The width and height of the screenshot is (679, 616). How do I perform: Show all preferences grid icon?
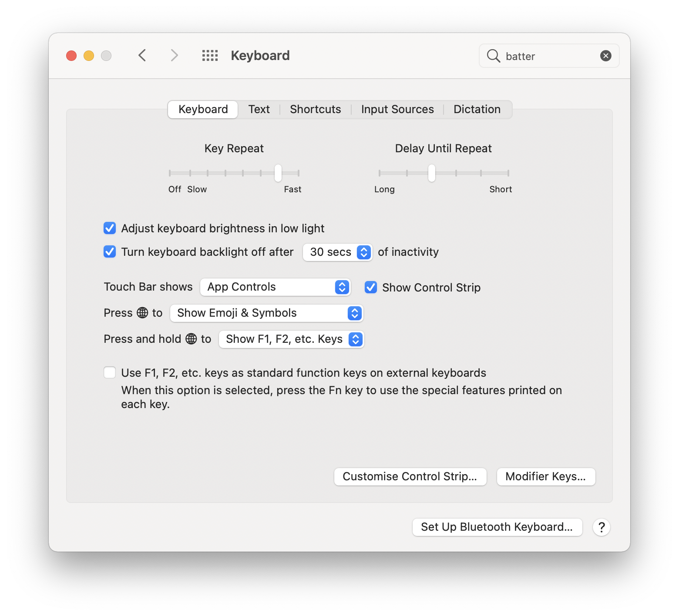coord(210,56)
